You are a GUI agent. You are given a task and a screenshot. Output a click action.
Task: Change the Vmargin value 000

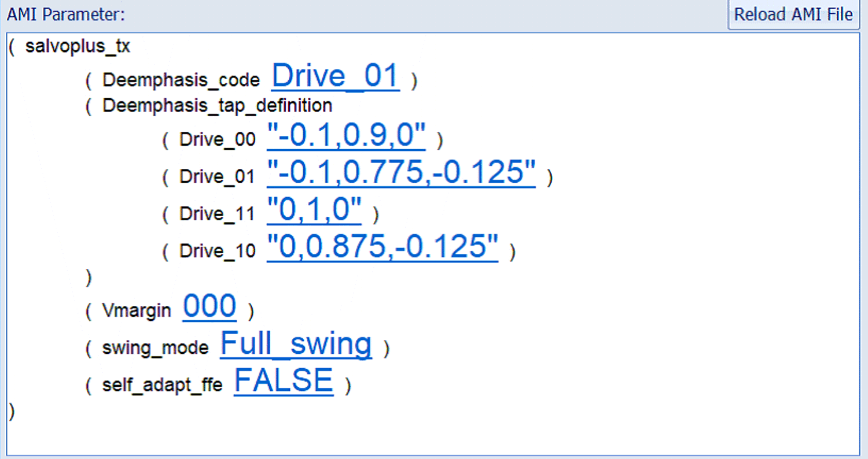pyautogui.click(x=210, y=306)
